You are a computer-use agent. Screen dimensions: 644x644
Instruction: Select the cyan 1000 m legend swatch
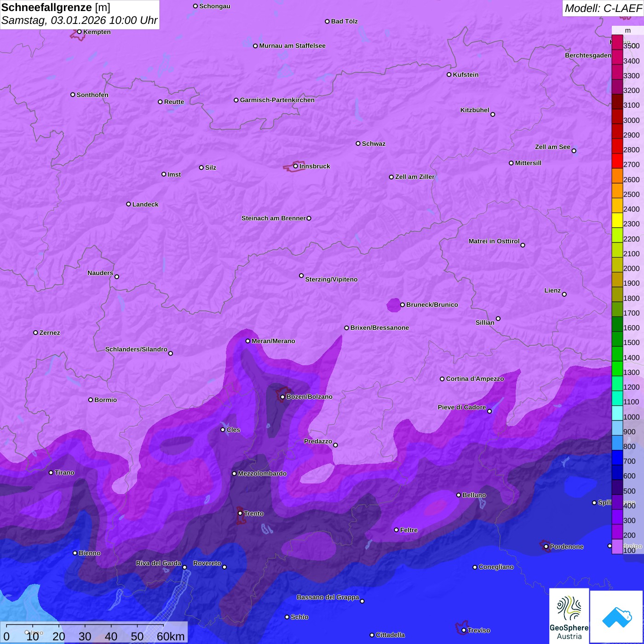617,413
